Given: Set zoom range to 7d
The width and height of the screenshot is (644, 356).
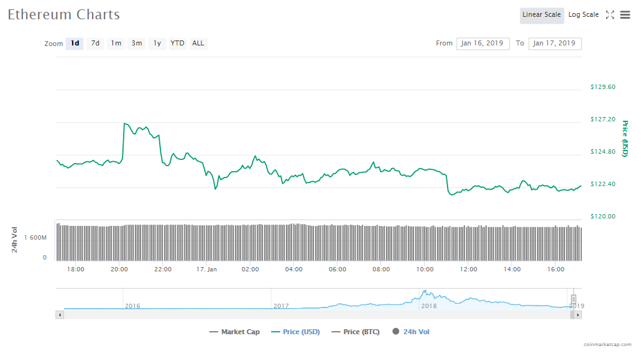Looking at the screenshot, I should tap(95, 44).
